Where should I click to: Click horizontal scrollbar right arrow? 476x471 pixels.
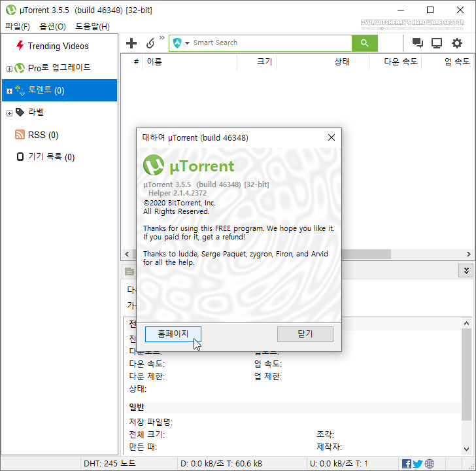click(x=468, y=254)
